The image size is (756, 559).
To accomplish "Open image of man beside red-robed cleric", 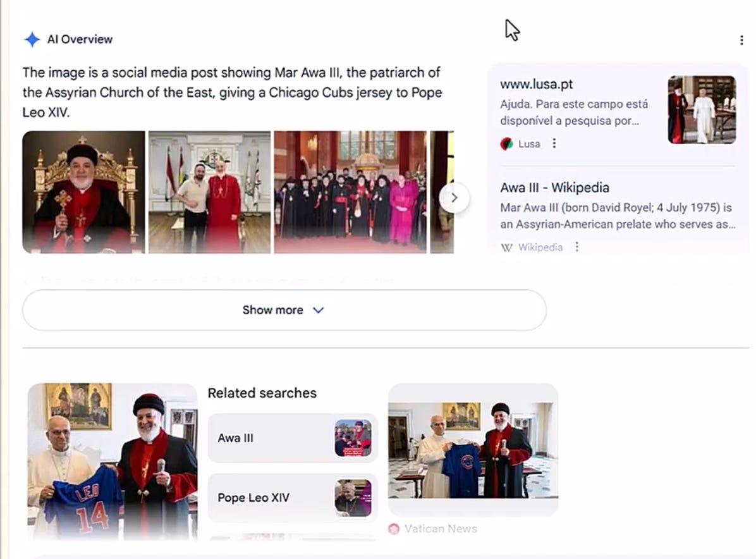I will [209, 192].
